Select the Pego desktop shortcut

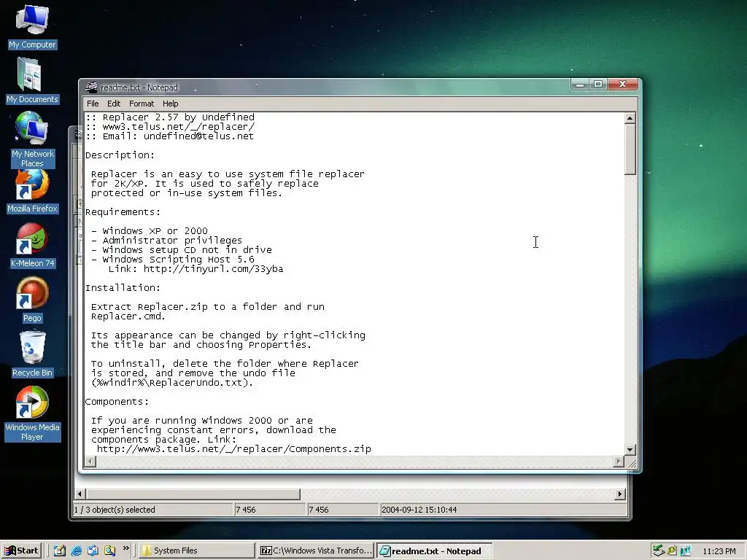(32, 300)
